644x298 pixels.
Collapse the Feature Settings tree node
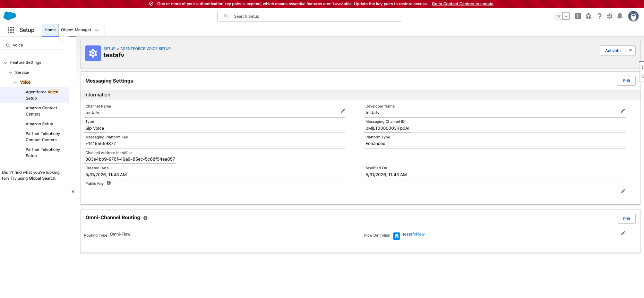click(x=5, y=63)
